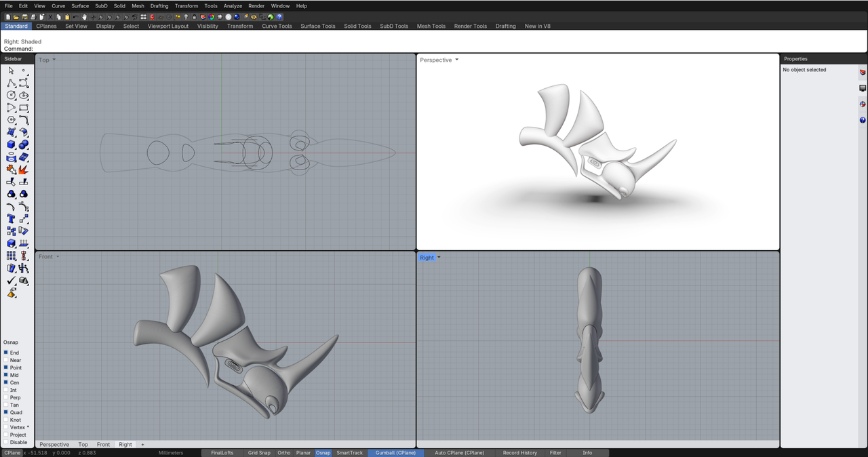Toggle SmartTrack in status bar
Viewport: 868px width, 457px height.
click(x=349, y=453)
